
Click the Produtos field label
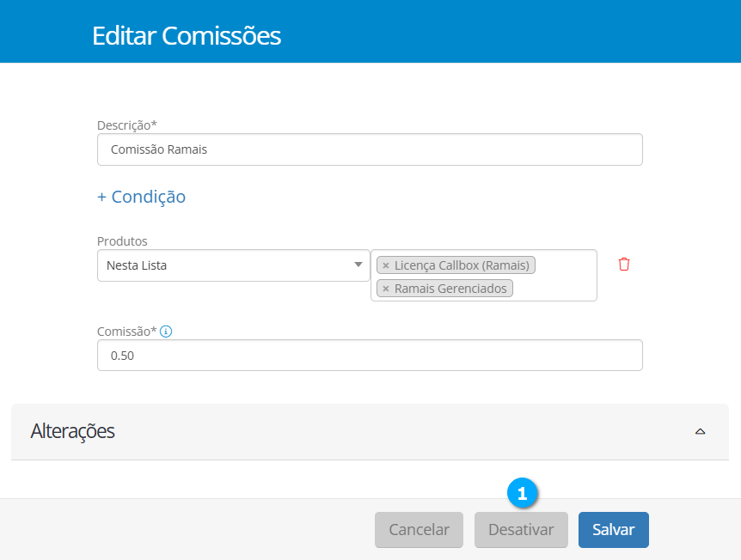point(122,241)
